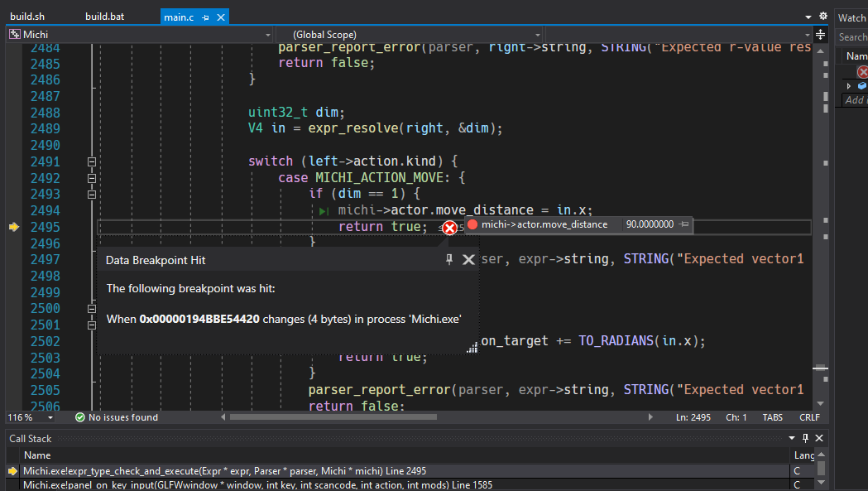Image resolution: width=868 pixels, height=491 pixels.
Task: Click the MICHI_ACTION_MOVE identifier on line 2492
Action: pos(379,178)
